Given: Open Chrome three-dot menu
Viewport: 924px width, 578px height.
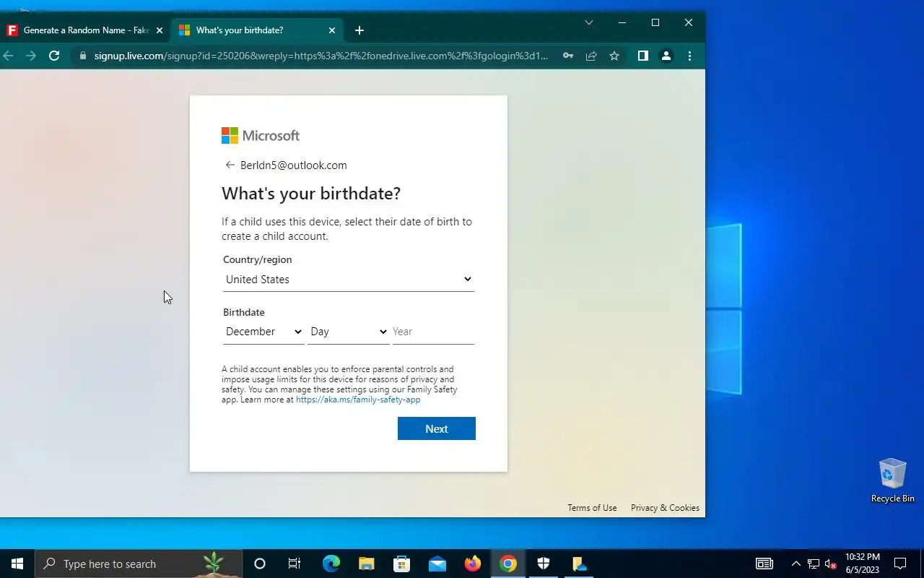Looking at the screenshot, I should [x=689, y=56].
